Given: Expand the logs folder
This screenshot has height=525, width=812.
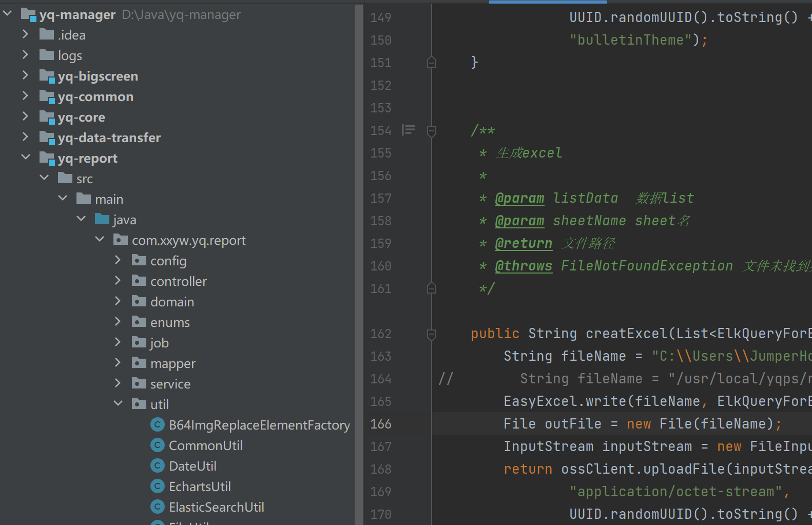Looking at the screenshot, I should click(x=25, y=55).
